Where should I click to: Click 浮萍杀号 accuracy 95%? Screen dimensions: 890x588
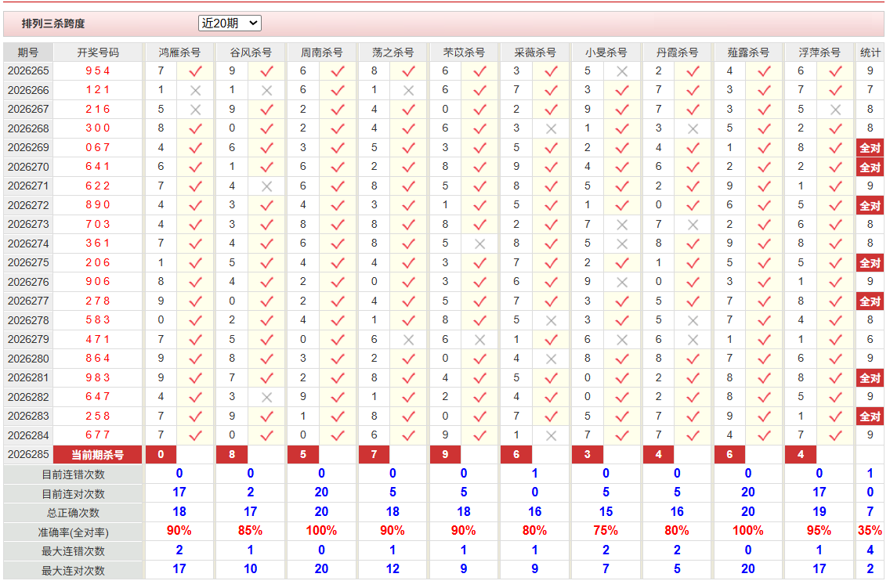(x=819, y=531)
